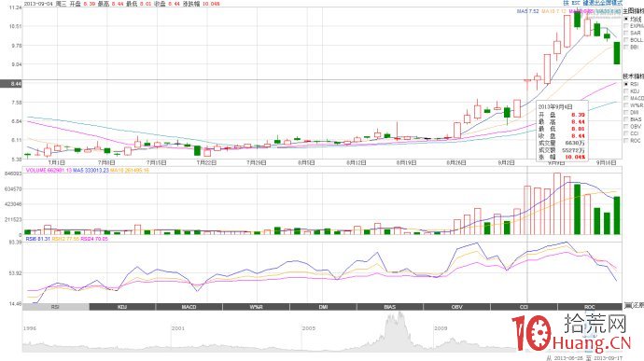
Task: Switch to the W%R tab below the chart
Action: (x=257, y=307)
